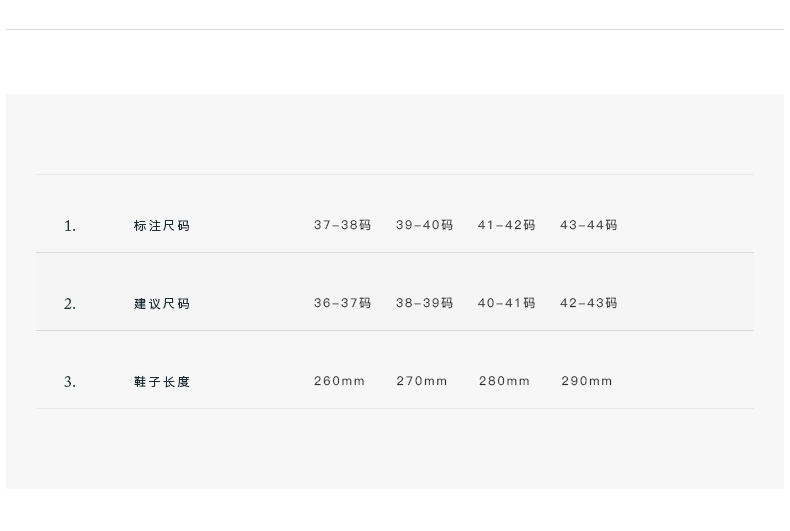Viewport: 790px width, 531px height.
Task: Pick the 40-41码 recommended size
Action: [x=506, y=303]
